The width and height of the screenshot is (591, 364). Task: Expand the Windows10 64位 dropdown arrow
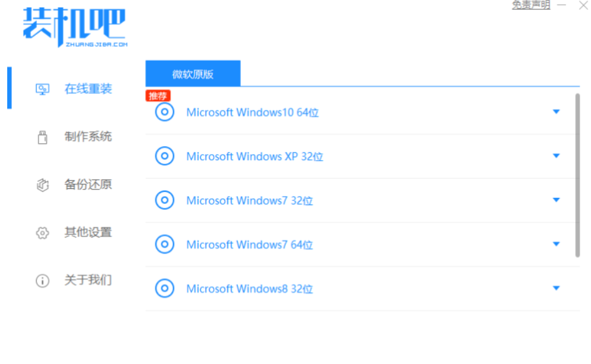556,112
